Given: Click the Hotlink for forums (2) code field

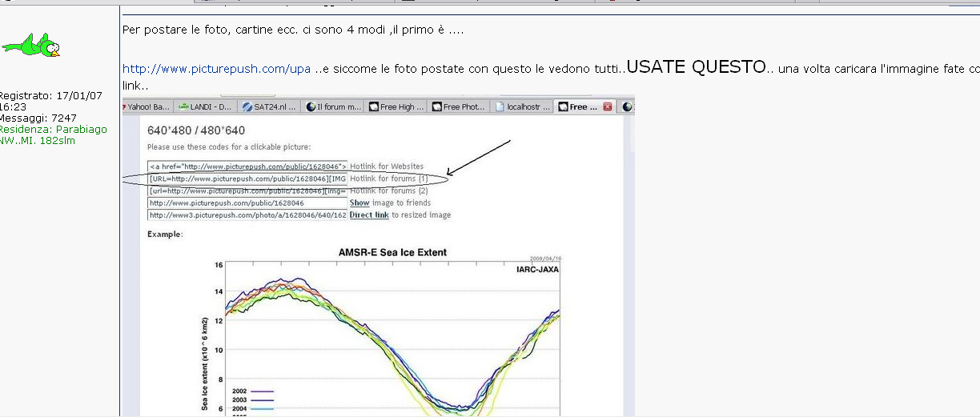Looking at the screenshot, I should 247,190.
